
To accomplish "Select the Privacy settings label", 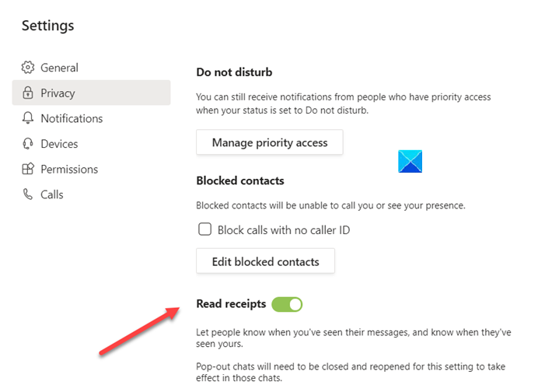I will pyautogui.click(x=58, y=93).
